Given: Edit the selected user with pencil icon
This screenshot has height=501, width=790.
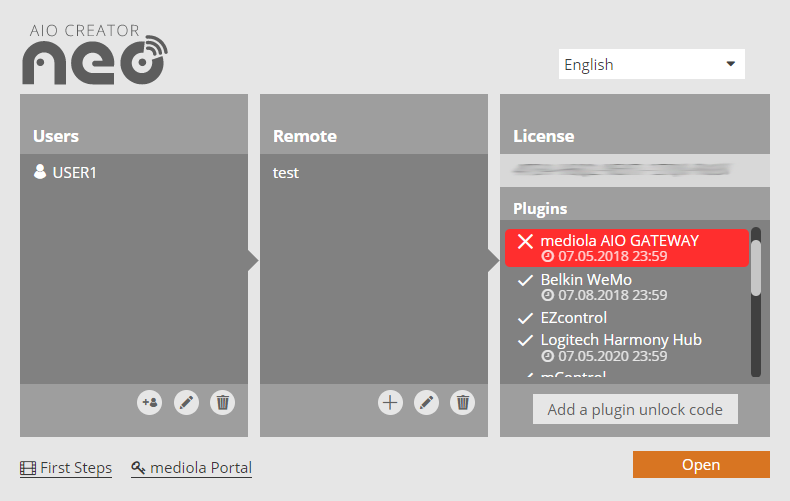Looking at the screenshot, I should (186, 402).
